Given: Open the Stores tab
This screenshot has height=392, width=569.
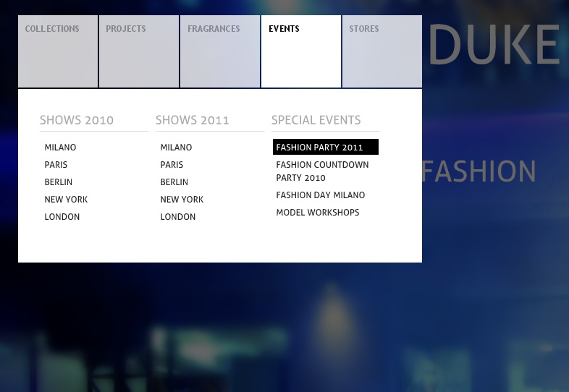Looking at the screenshot, I should pyautogui.click(x=382, y=51).
